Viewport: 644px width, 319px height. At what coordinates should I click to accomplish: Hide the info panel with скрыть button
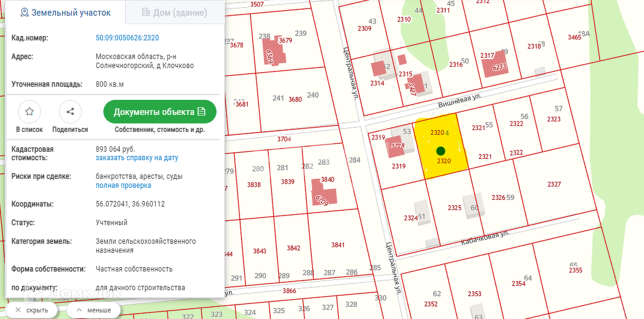point(32,310)
